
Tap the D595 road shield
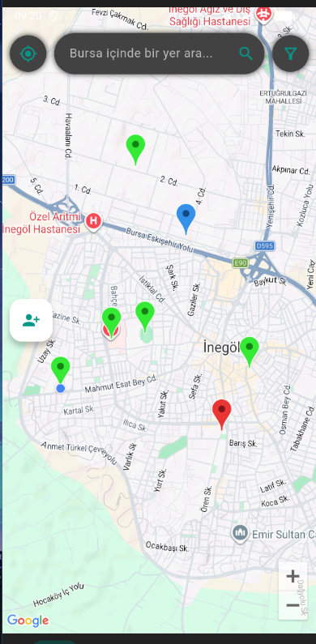point(264,246)
